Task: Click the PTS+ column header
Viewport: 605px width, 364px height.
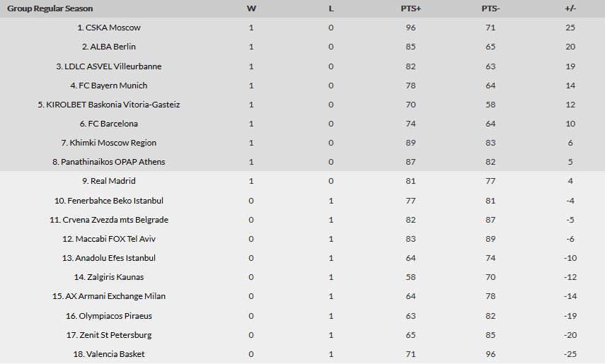Action: point(410,8)
